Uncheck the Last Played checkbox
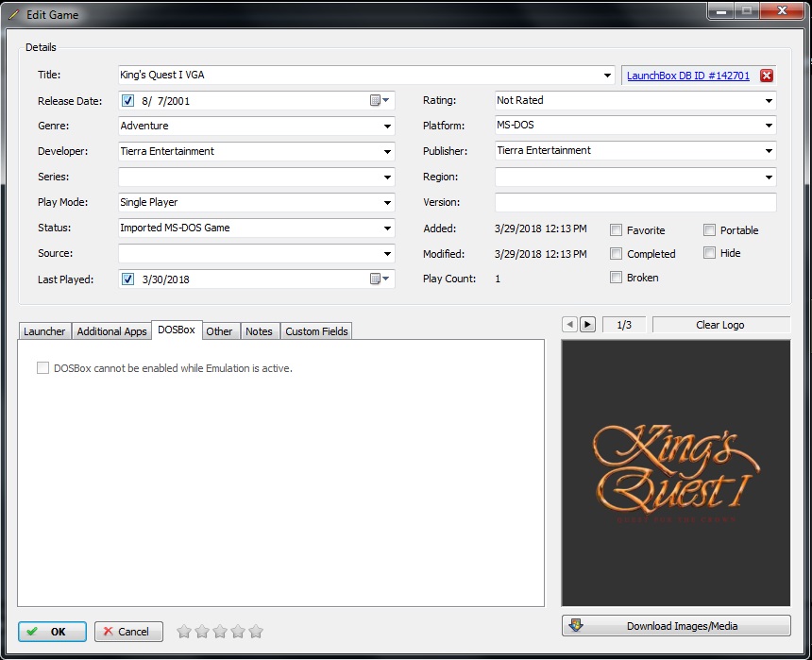 coord(127,279)
